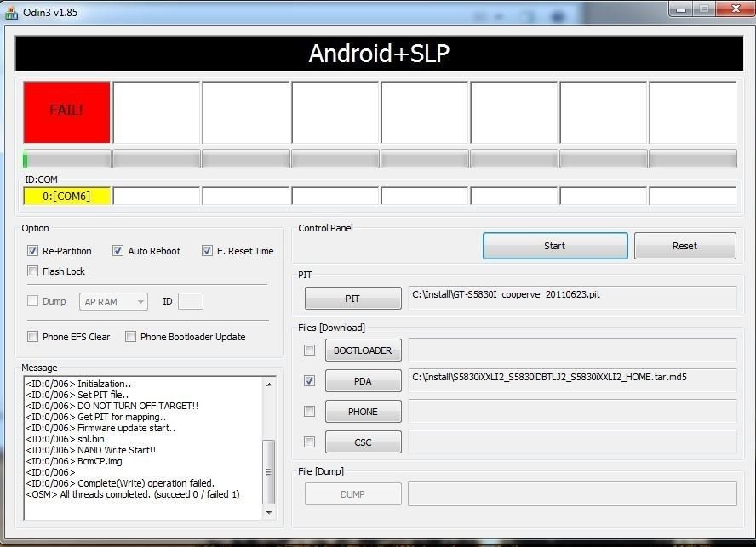Click the 'NAND Write Start!!' log line

point(90,450)
